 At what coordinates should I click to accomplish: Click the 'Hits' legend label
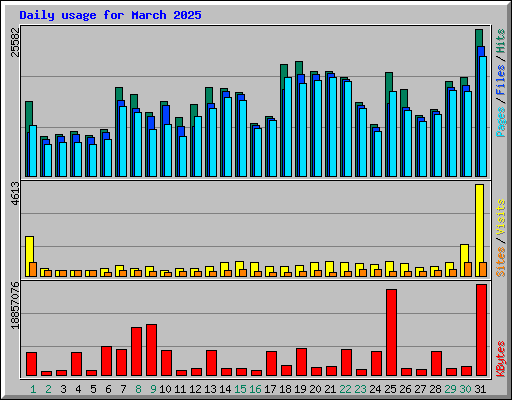tap(501, 41)
